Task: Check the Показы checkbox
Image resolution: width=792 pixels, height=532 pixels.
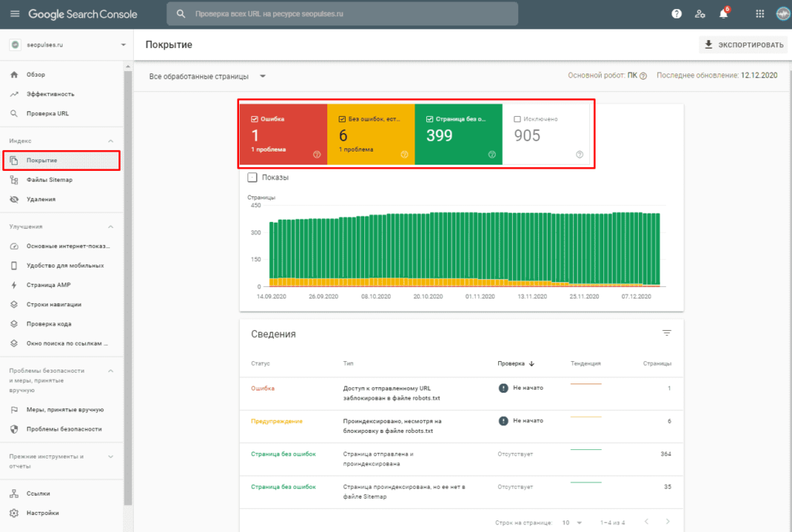Action: coord(253,177)
